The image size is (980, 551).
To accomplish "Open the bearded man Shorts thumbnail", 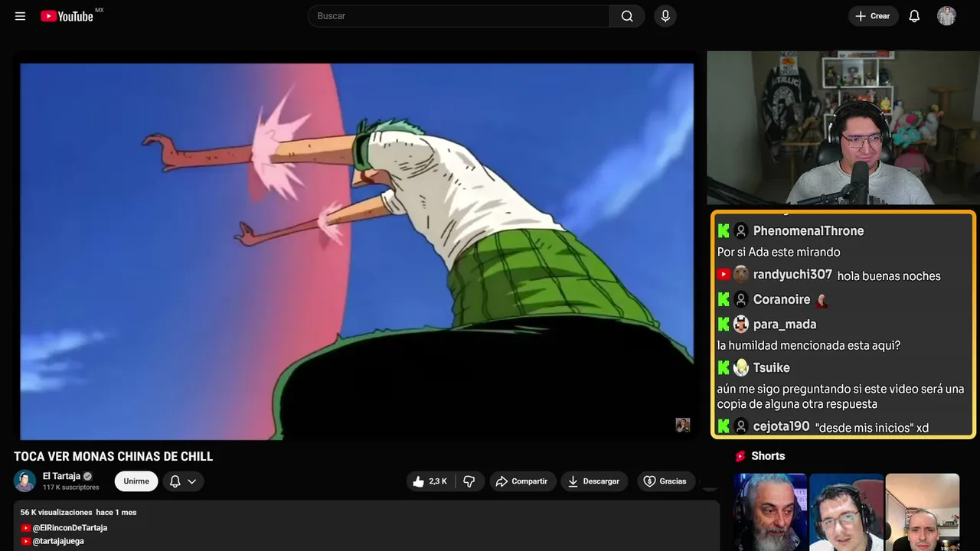I will [x=770, y=512].
